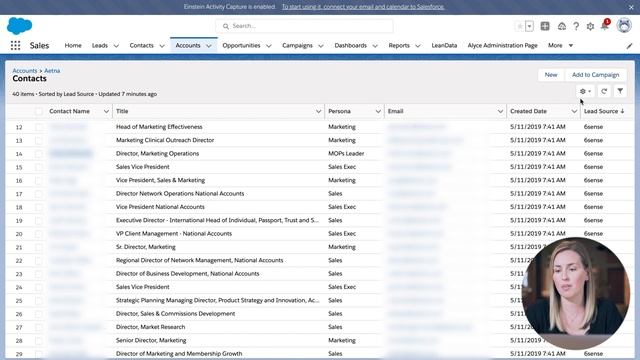Viewport: 640px width, 360px height.
Task: Click 'Head of Marketing Effectiveness' title cell
Action: point(159,127)
